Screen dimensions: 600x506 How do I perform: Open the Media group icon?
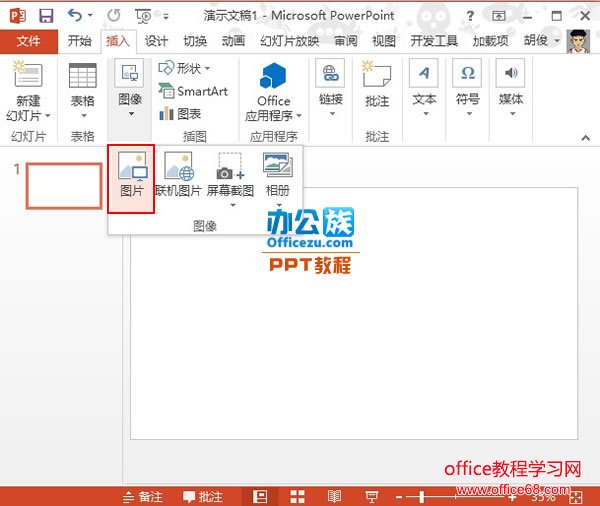[x=510, y=73]
